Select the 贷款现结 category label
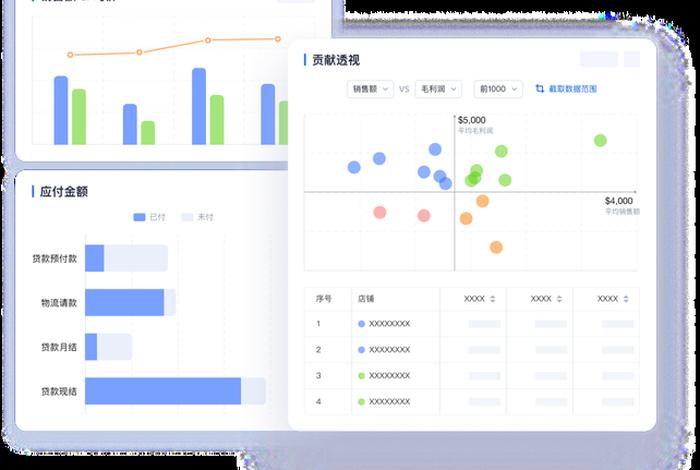700x470 pixels. coord(59,391)
